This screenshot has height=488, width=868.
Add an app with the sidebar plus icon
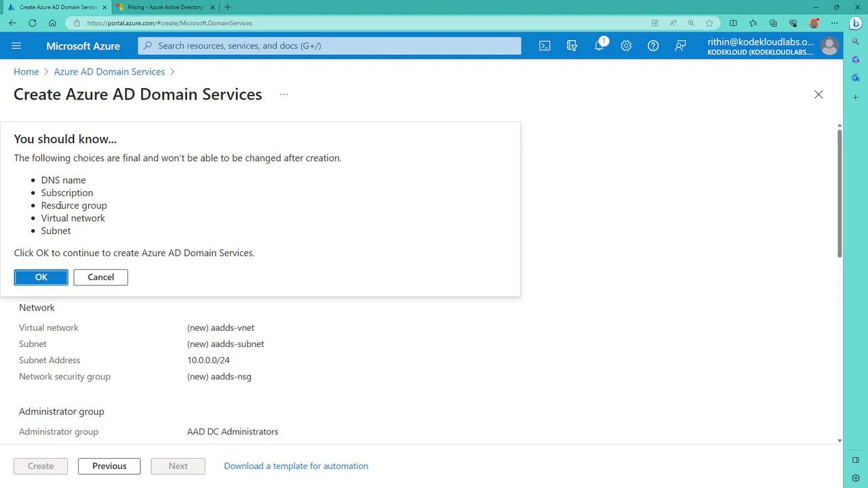tap(856, 98)
